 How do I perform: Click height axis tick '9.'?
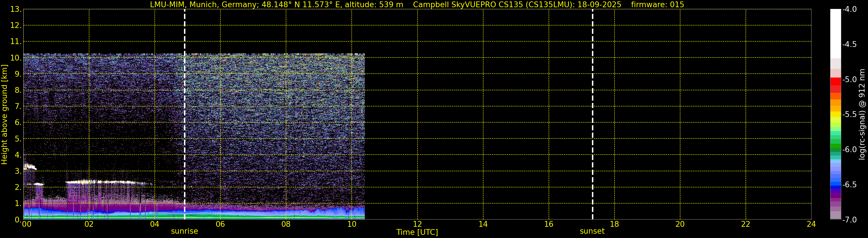(x=18, y=74)
